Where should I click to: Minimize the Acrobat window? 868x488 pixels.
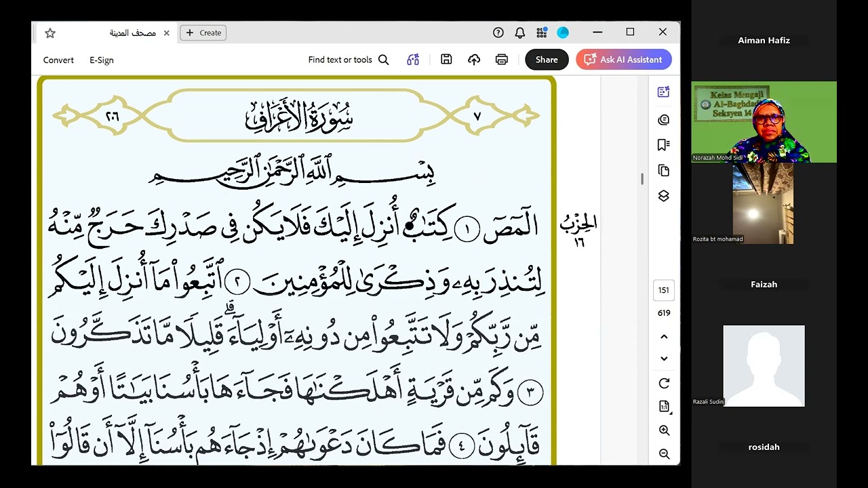pos(597,32)
